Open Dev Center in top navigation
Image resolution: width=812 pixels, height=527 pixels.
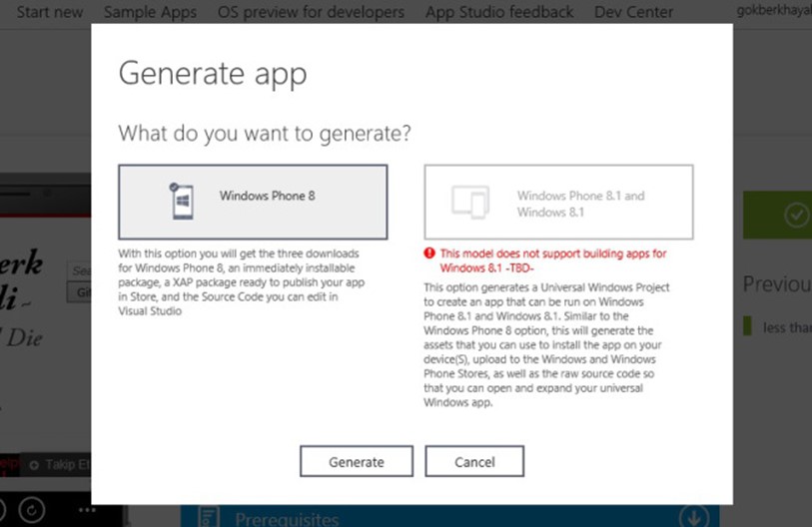point(634,12)
